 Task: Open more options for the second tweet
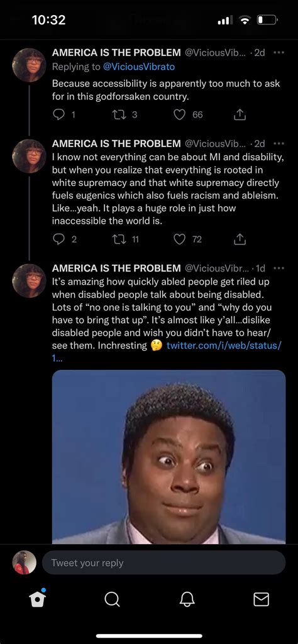[279, 144]
